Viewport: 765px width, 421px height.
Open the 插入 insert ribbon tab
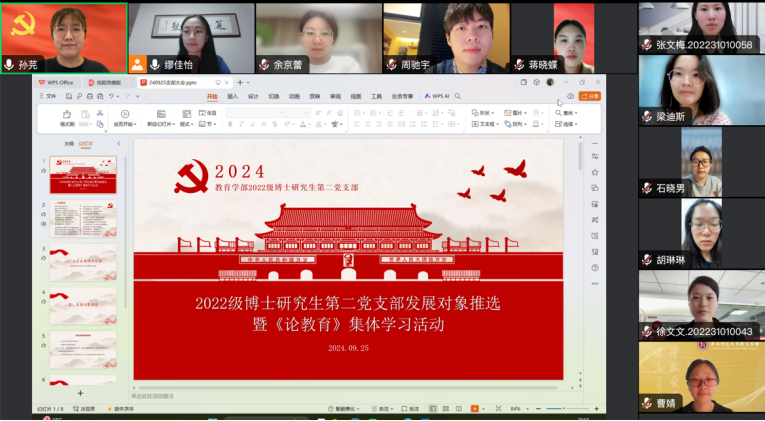[x=232, y=96]
